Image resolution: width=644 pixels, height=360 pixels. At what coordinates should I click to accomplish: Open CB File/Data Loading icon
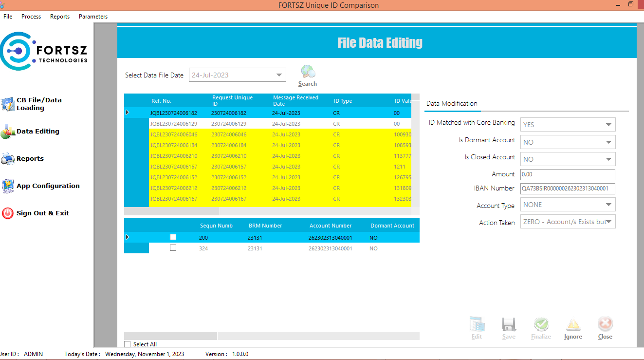coord(8,104)
